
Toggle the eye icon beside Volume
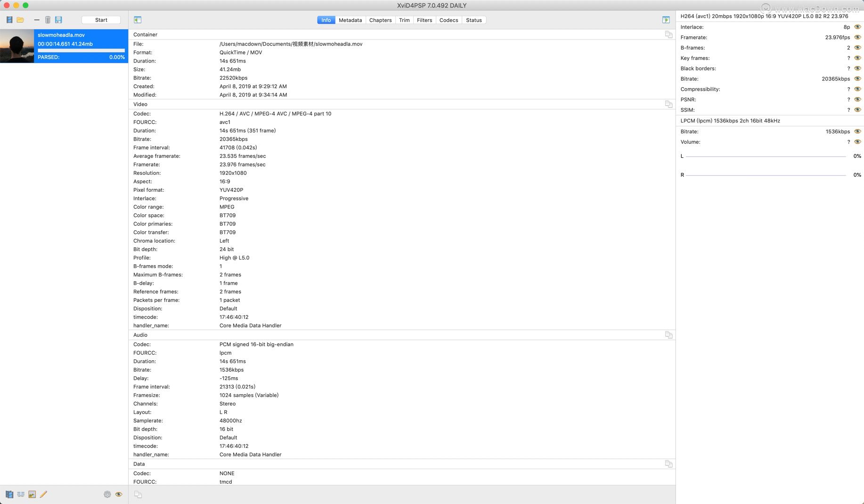[x=857, y=142]
